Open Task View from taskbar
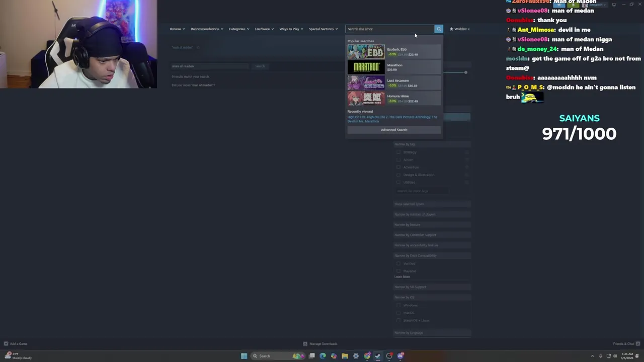The image size is (644, 362). pyautogui.click(x=312, y=356)
